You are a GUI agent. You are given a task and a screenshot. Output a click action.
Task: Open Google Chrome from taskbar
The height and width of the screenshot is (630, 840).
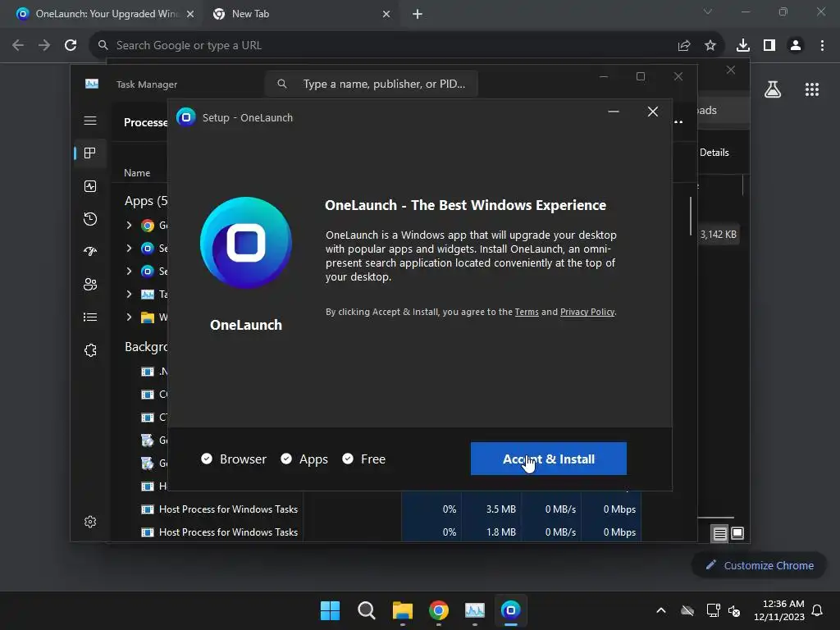(x=439, y=610)
